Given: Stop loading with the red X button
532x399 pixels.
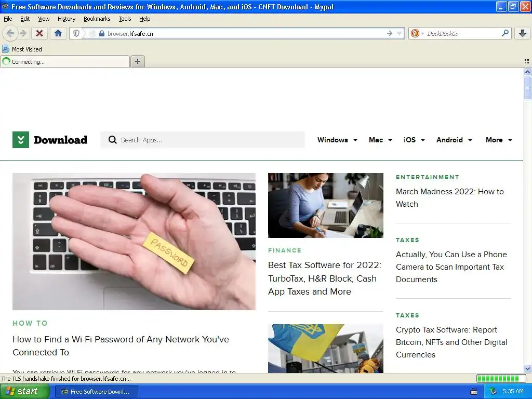Looking at the screenshot, I should pyautogui.click(x=39, y=33).
